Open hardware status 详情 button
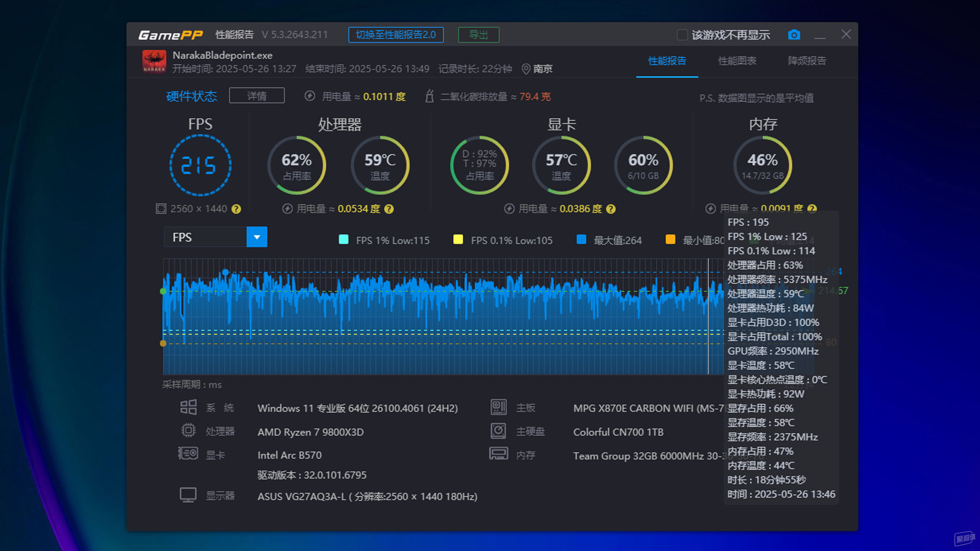This screenshot has height=551, width=980. [x=257, y=95]
